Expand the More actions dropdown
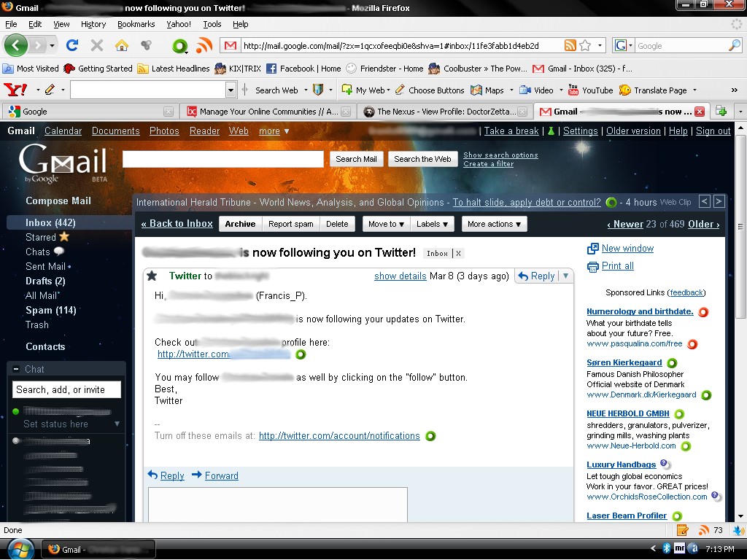 tap(494, 224)
